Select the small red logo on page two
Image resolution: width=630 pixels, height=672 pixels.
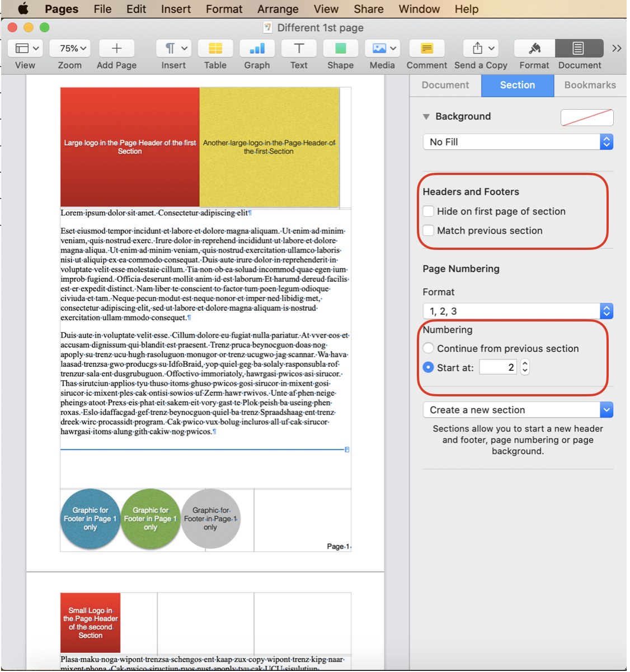tap(90, 623)
